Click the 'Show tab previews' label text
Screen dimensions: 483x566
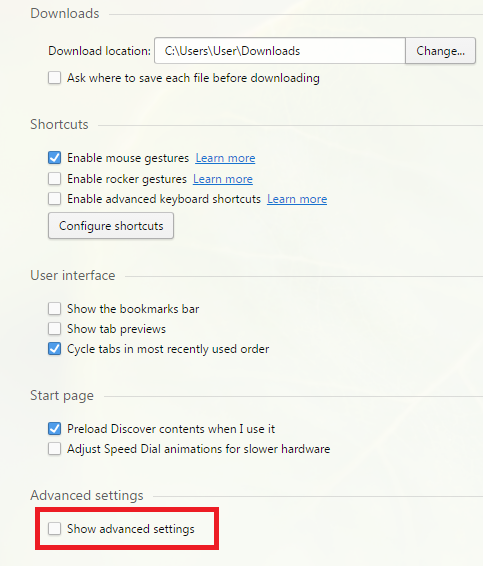[116, 329]
